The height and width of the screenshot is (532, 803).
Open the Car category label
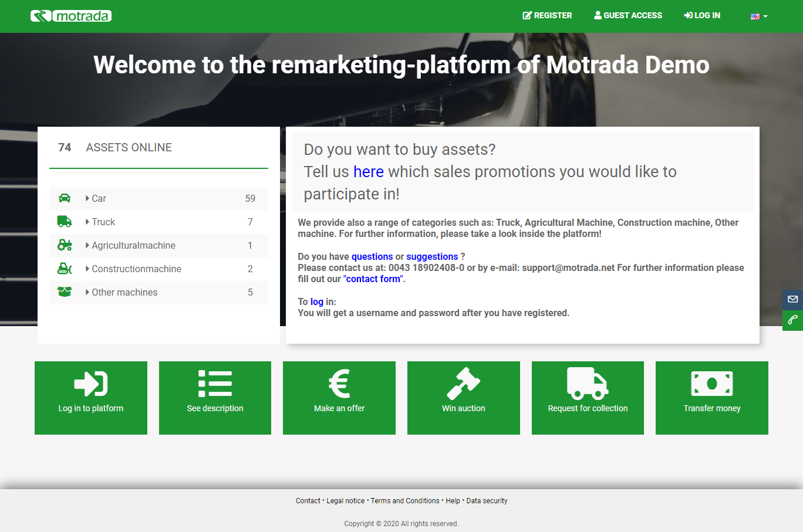pos(99,199)
